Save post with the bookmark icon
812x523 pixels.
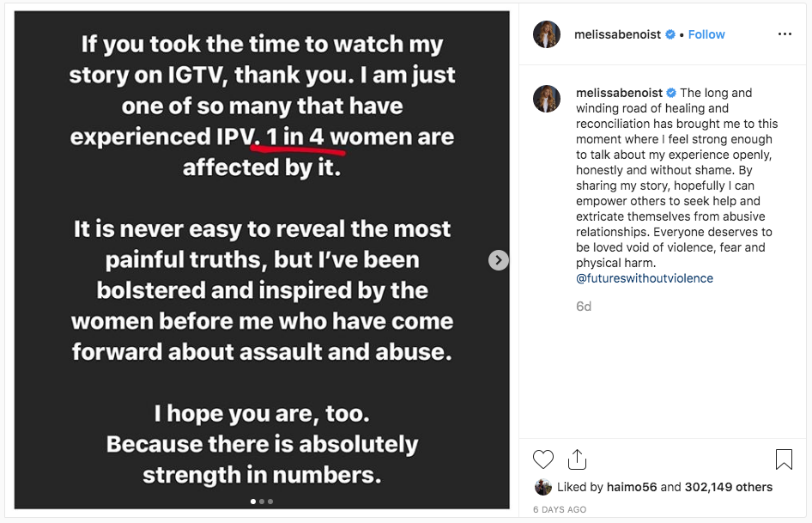tap(784, 459)
